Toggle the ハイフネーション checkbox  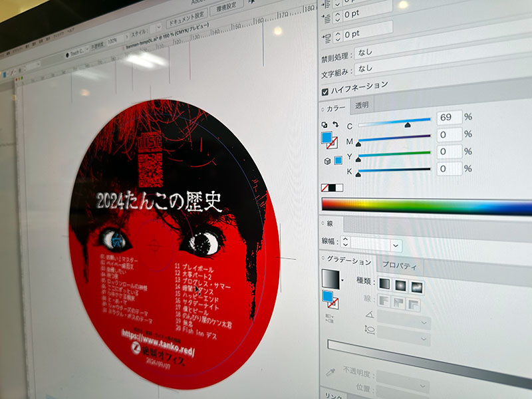click(325, 92)
